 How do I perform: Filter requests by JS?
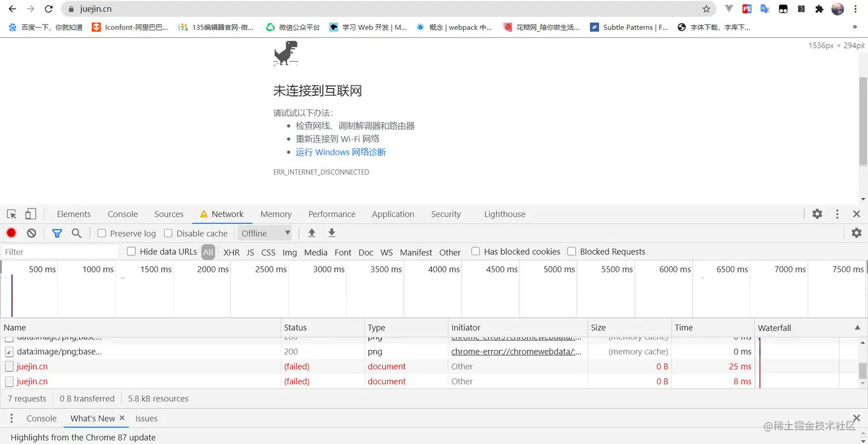pyautogui.click(x=250, y=252)
